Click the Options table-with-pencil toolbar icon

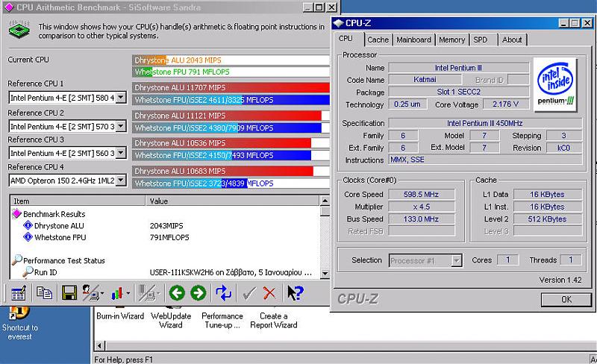(18, 293)
